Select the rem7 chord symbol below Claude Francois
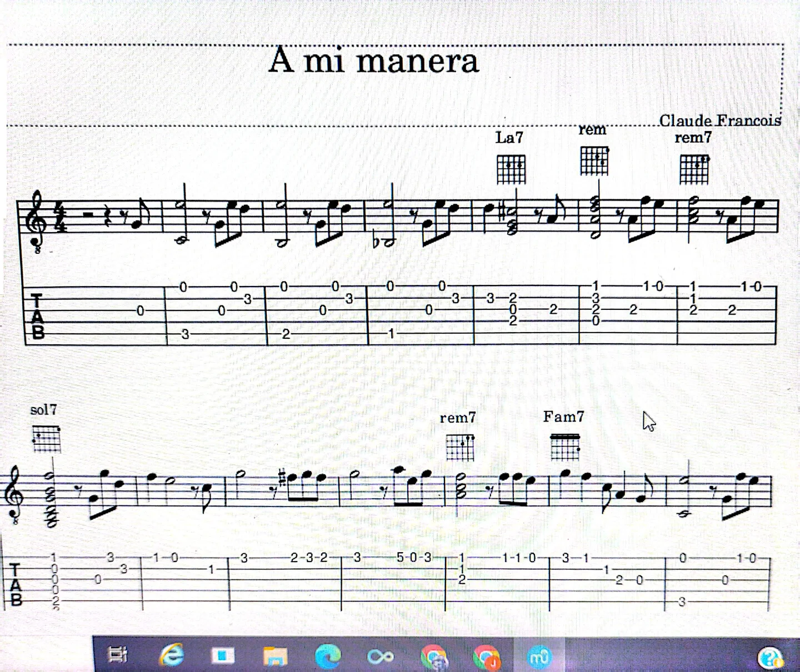This screenshot has width=800, height=672. click(693, 137)
